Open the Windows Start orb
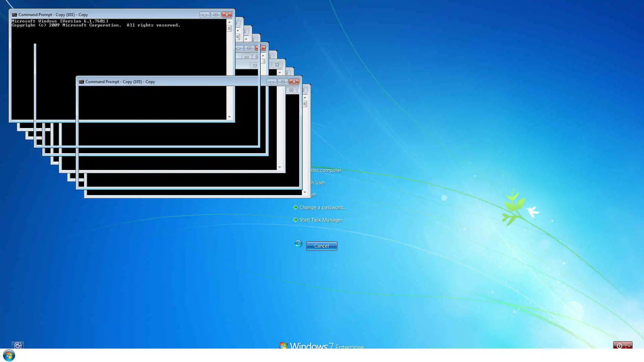644x362 pixels. 9,355
